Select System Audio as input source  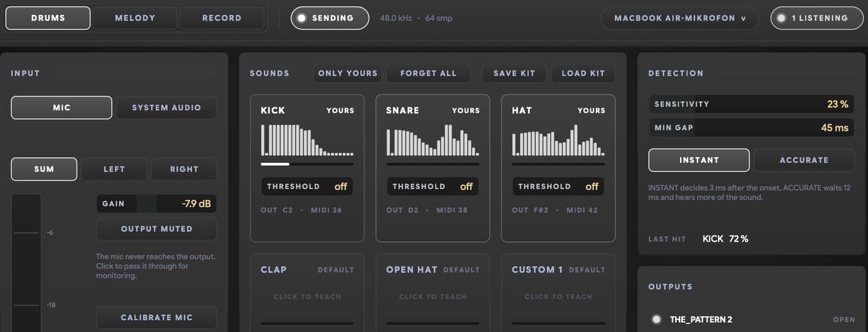click(x=166, y=108)
